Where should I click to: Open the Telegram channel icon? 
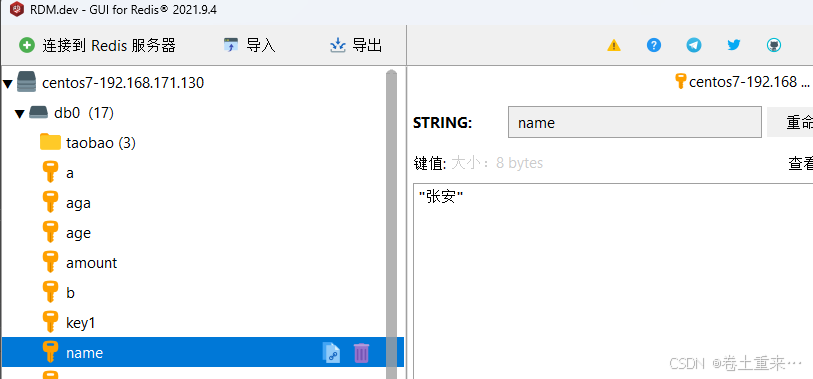pos(694,45)
